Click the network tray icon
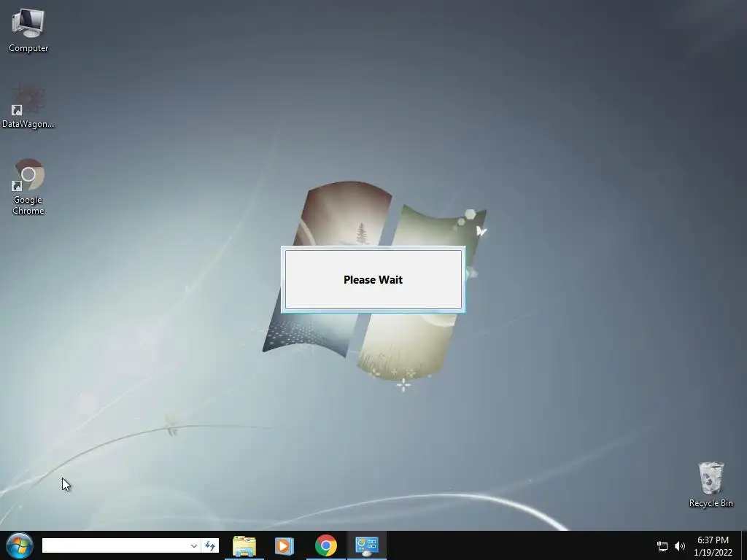Screen dimensions: 747x560 pos(662,546)
